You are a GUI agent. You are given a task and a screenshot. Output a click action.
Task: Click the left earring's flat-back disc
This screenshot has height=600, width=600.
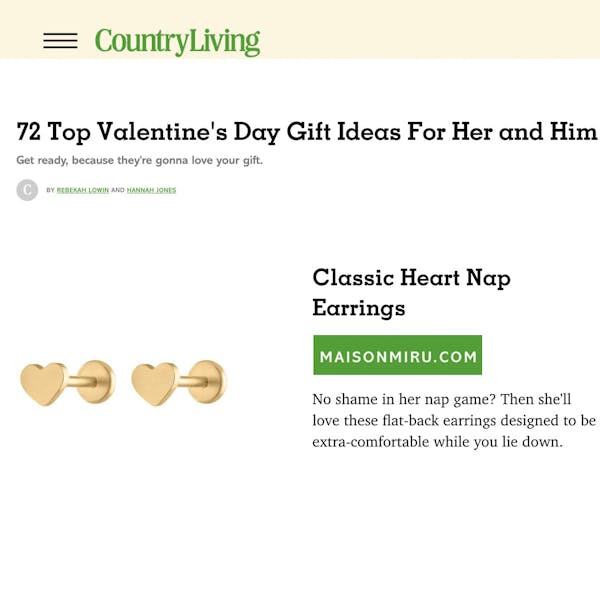[97, 382]
